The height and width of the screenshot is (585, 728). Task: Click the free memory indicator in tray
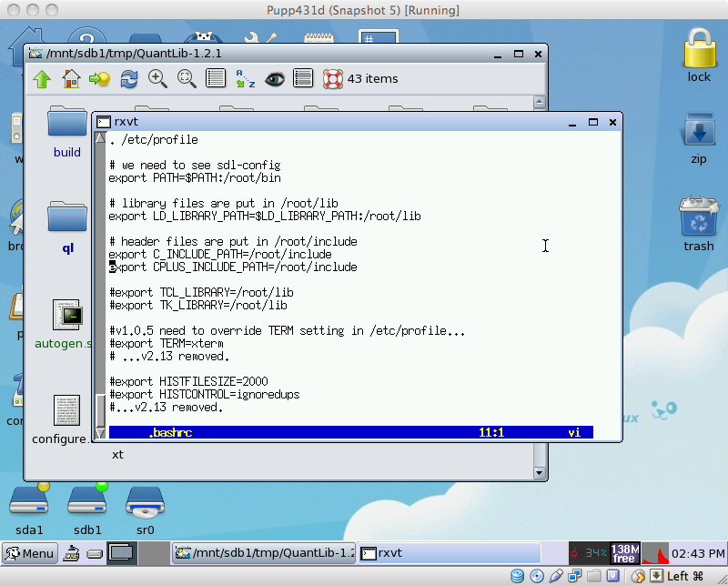point(623,552)
